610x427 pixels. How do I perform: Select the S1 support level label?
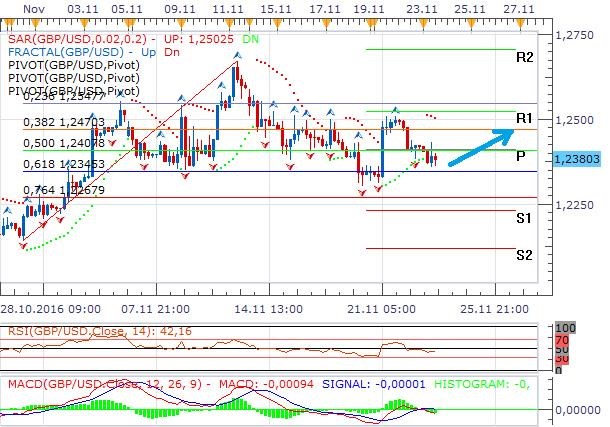(523, 217)
